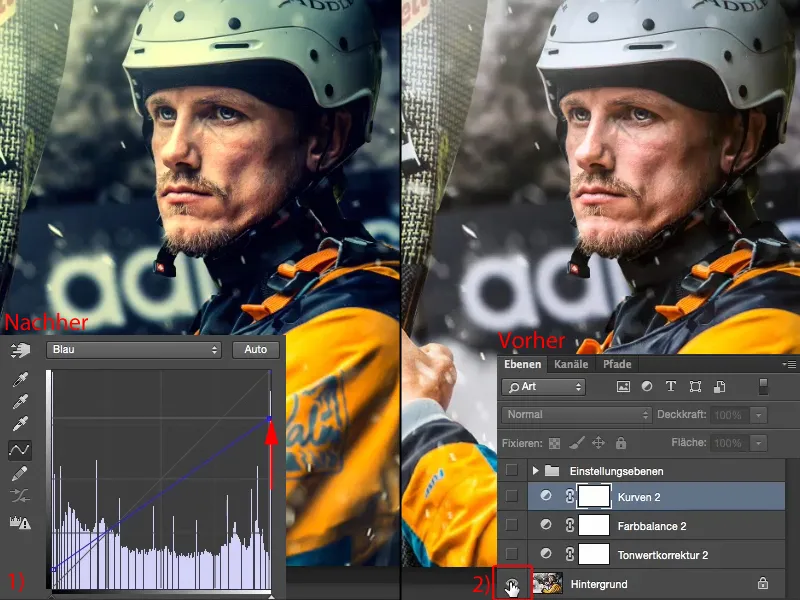Expand the Einstellungsebenen group

coord(535,470)
